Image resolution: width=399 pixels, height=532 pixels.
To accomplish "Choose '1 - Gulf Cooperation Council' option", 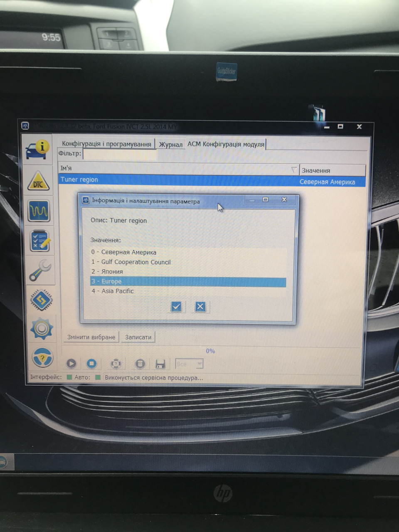I will pos(188,262).
